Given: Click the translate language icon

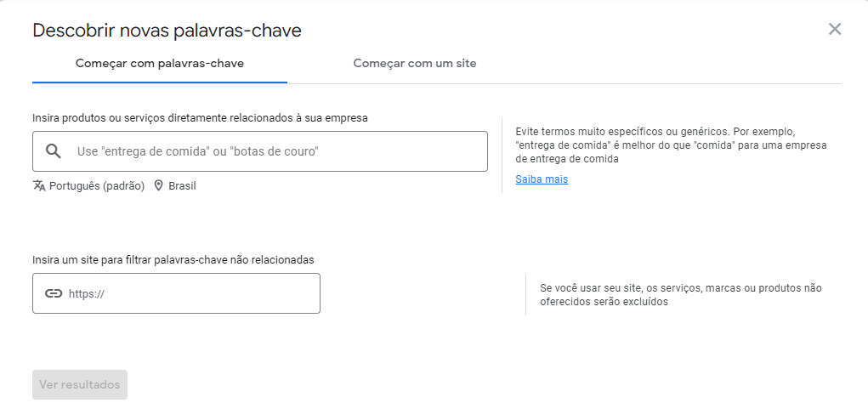Looking at the screenshot, I should 39,185.
